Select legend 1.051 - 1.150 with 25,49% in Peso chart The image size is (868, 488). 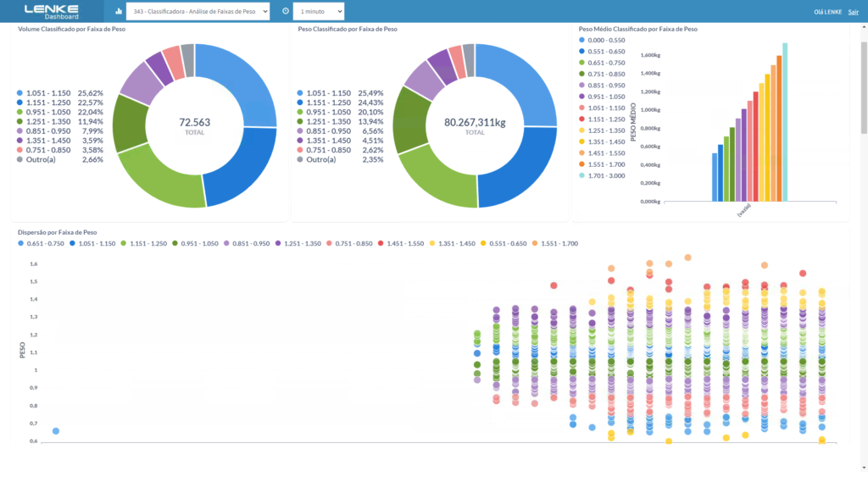click(x=340, y=93)
